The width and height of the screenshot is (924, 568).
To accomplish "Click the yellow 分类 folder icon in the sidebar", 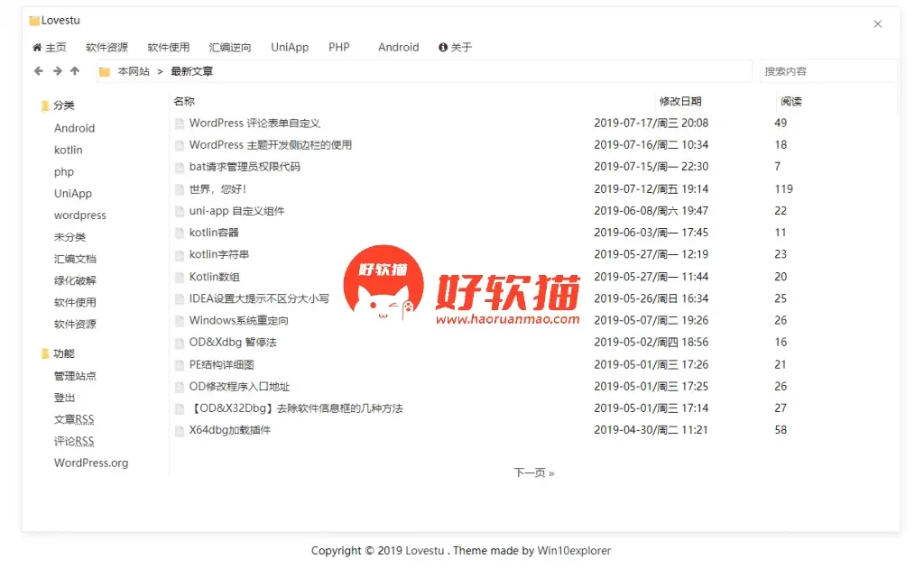I will point(44,105).
